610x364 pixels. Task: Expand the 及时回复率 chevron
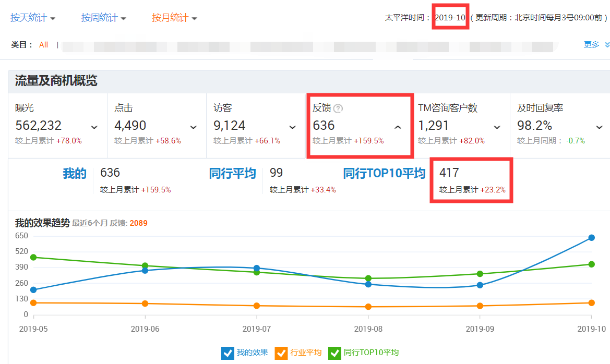pos(599,127)
